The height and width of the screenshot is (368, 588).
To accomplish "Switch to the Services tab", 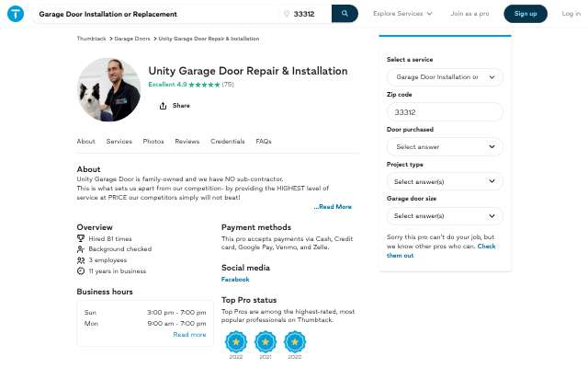I will [119, 141].
